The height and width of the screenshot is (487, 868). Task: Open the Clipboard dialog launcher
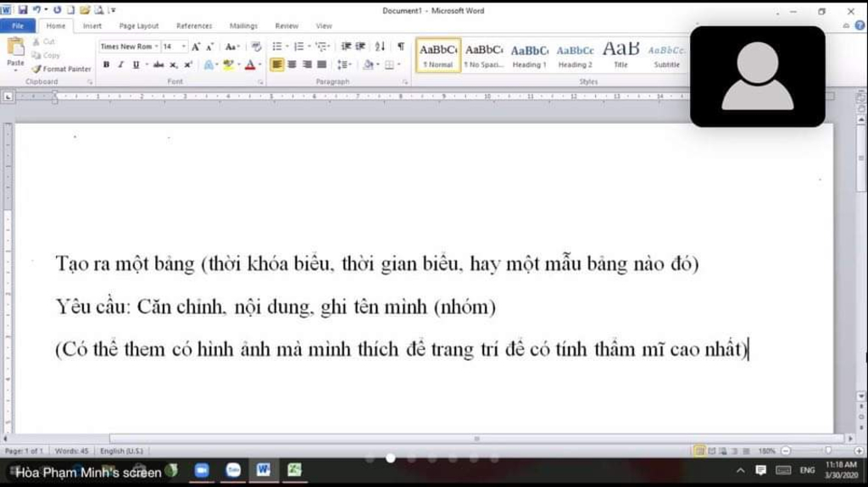pyautogui.click(x=90, y=82)
